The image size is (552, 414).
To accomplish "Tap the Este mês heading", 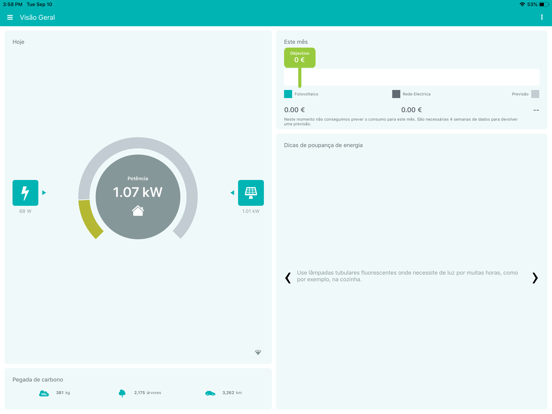I will [x=296, y=42].
